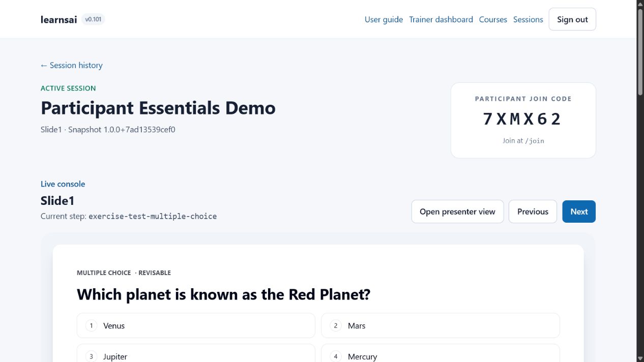644x362 pixels.
Task: Click the ACTIVE SESSION label
Action: (68, 88)
